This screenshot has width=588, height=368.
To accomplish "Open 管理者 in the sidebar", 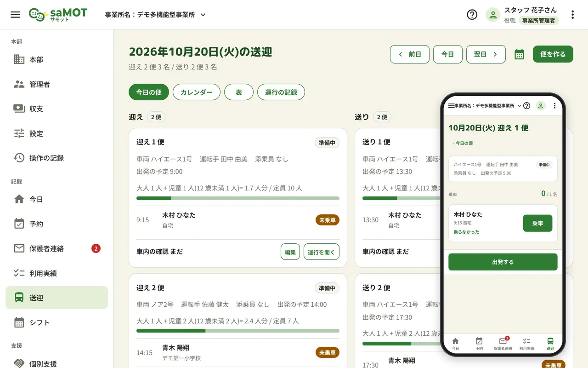I will pos(57,84).
